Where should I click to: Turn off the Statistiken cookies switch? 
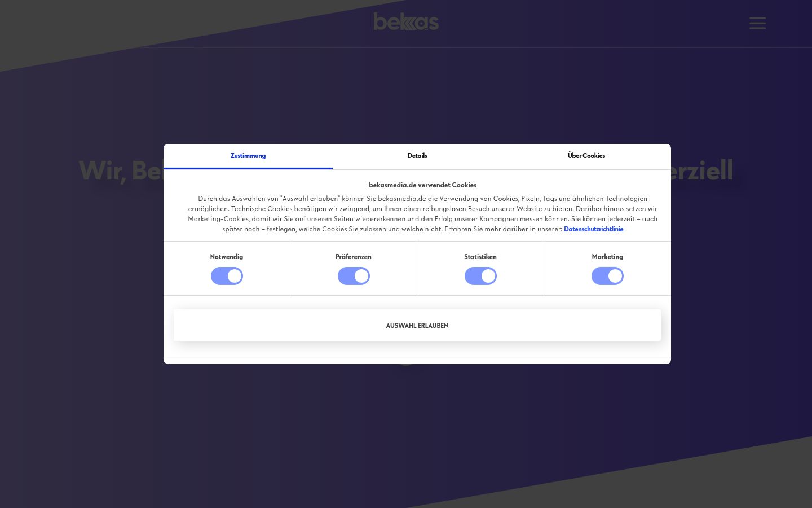(480, 276)
